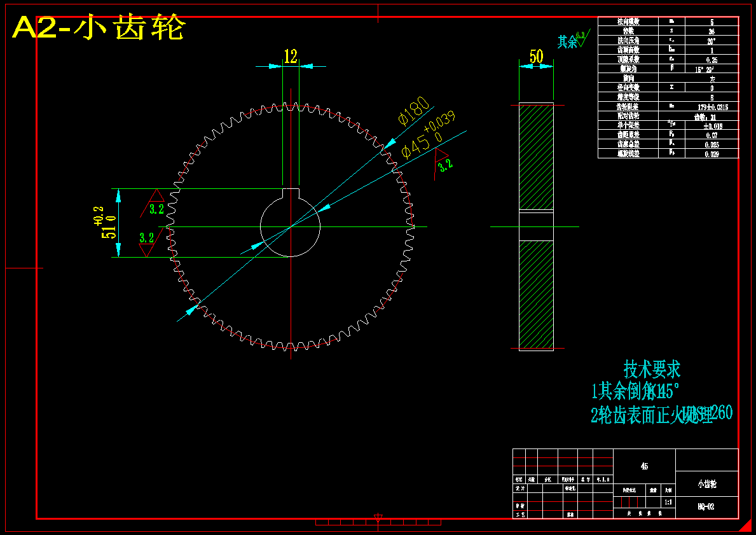Select the '+0.2' tolerance on dimension 51
Viewport: 756px width, 535px height.
pos(99,216)
